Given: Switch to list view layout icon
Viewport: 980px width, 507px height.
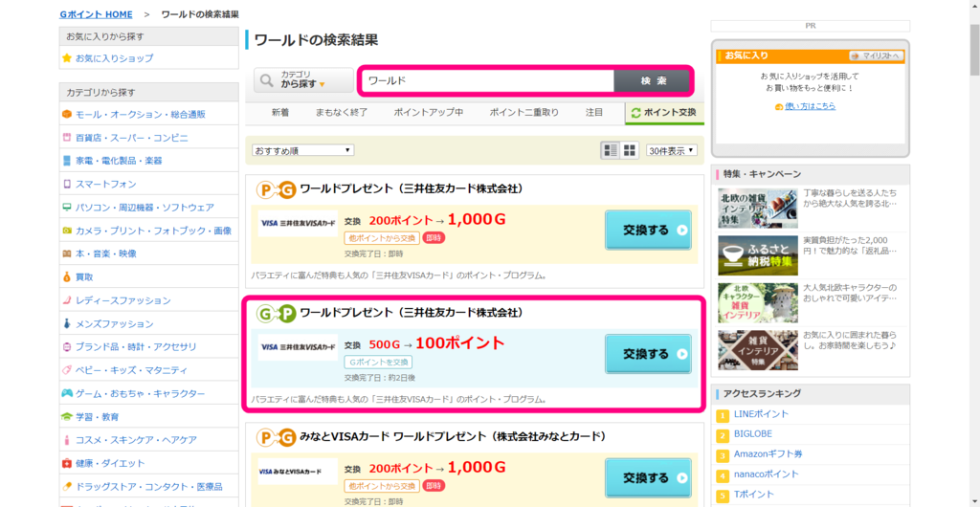Looking at the screenshot, I should click(x=611, y=150).
